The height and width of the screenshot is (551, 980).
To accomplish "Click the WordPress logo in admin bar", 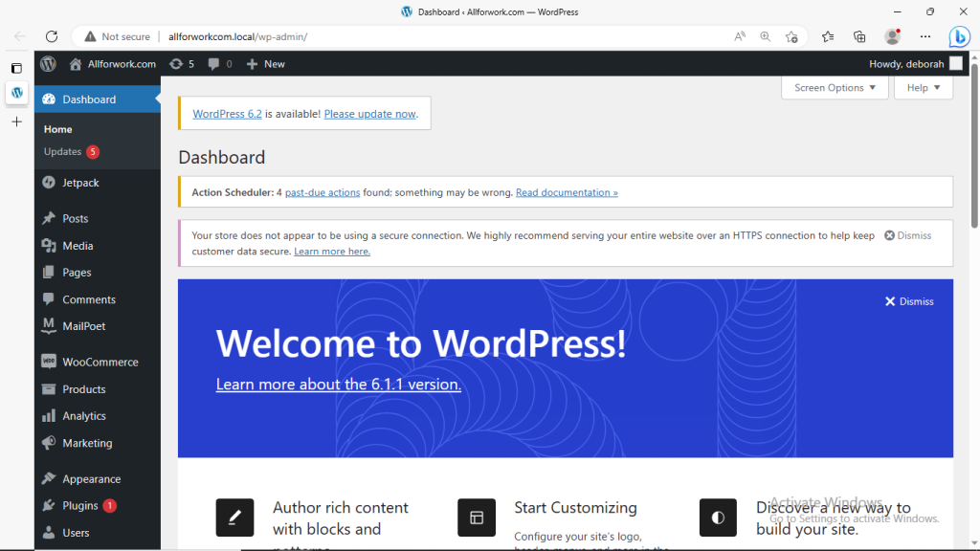I will (48, 64).
